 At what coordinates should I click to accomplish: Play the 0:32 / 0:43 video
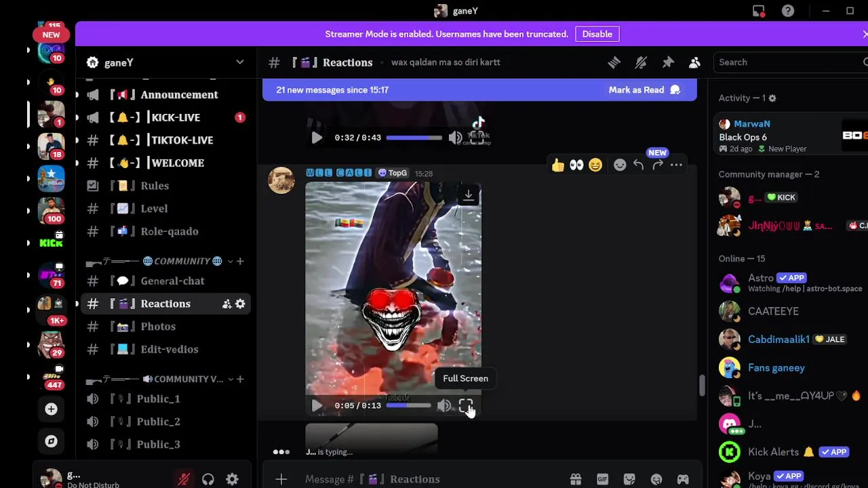tap(317, 138)
